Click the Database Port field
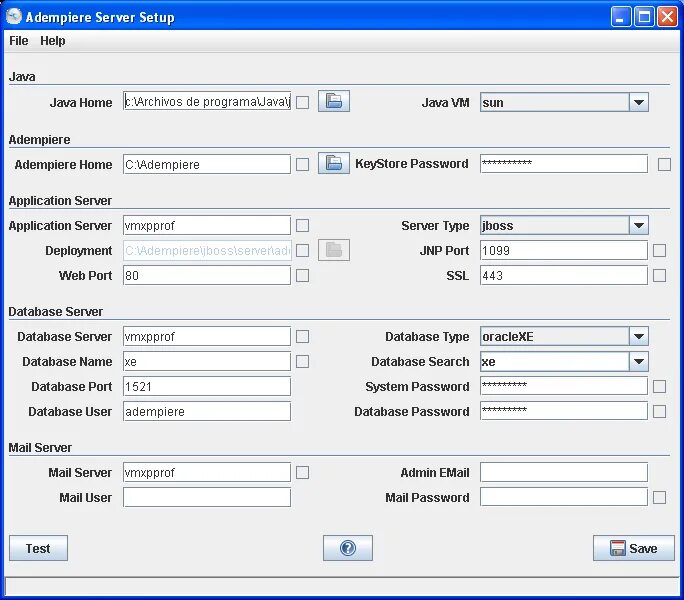Image resolution: width=684 pixels, height=600 pixels. [207, 387]
